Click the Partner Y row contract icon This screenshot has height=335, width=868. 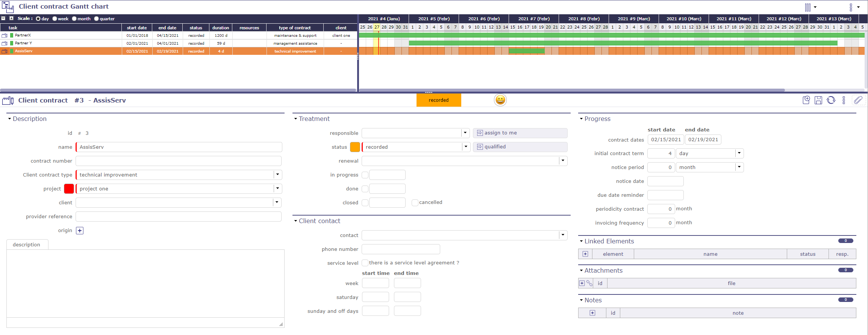[x=5, y=43]
